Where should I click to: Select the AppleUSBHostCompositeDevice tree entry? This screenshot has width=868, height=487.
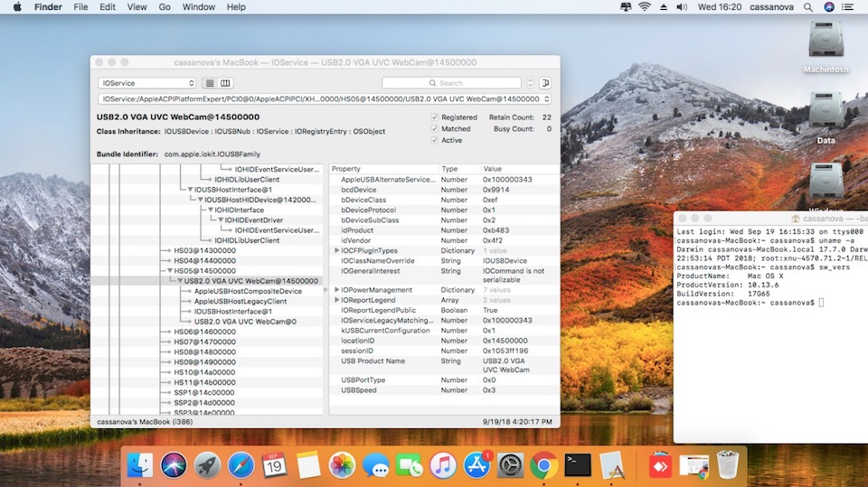point(248,291)
